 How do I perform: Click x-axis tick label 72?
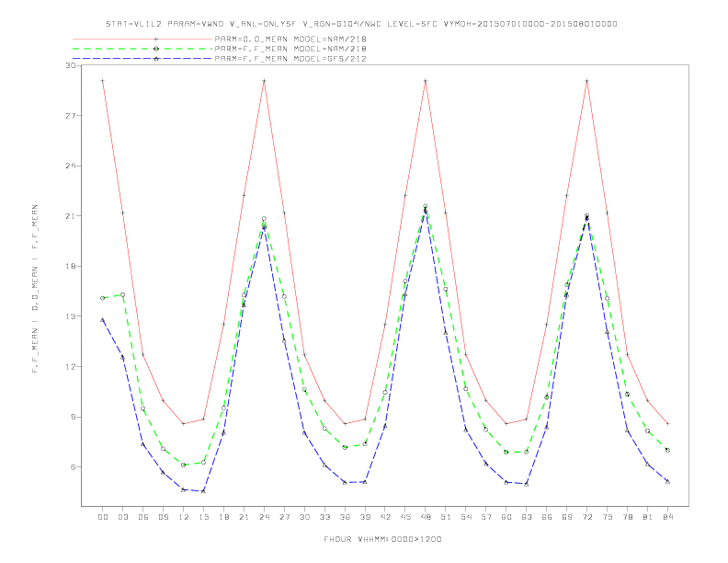click(x=586, y=517)
